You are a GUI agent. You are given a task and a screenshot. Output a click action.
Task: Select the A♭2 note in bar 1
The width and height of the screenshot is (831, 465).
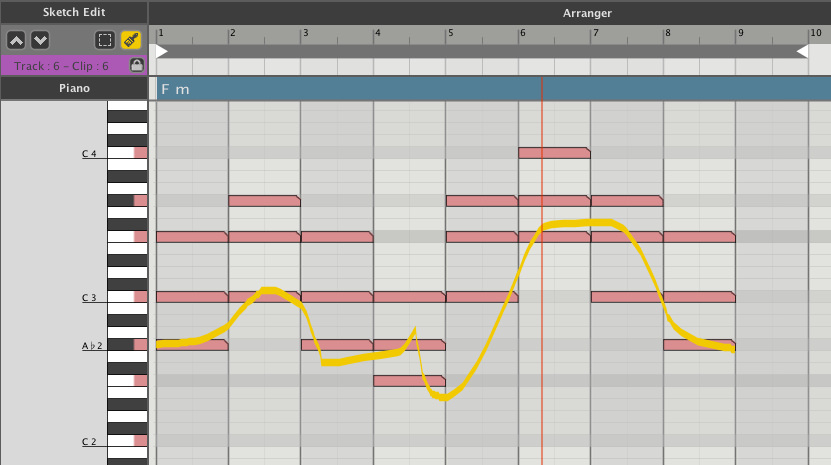pyautogui.click(x=192, y=345)
